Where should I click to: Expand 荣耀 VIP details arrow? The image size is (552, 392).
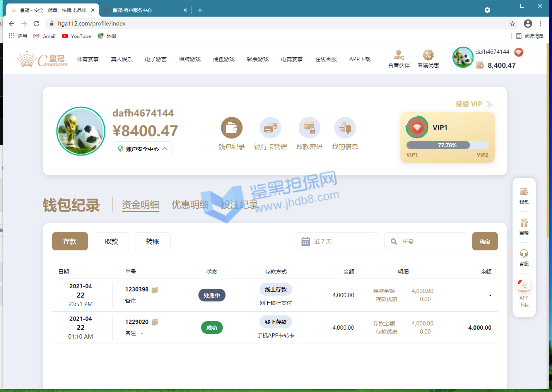coord(489,104)
